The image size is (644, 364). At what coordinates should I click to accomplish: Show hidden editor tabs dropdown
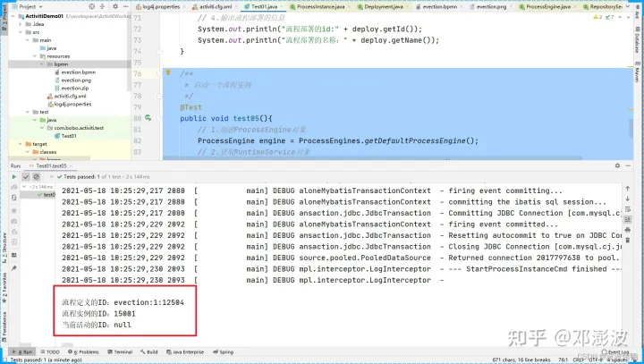tap(628, 6)
